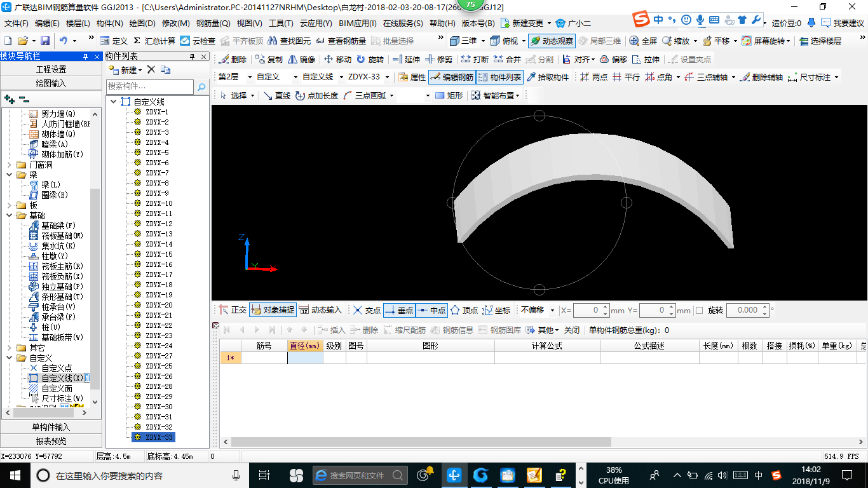This screenshot has height=488, width=868.
Task: Toggle 构件列表 (component list) panel
Action: [x=499, y=77]
